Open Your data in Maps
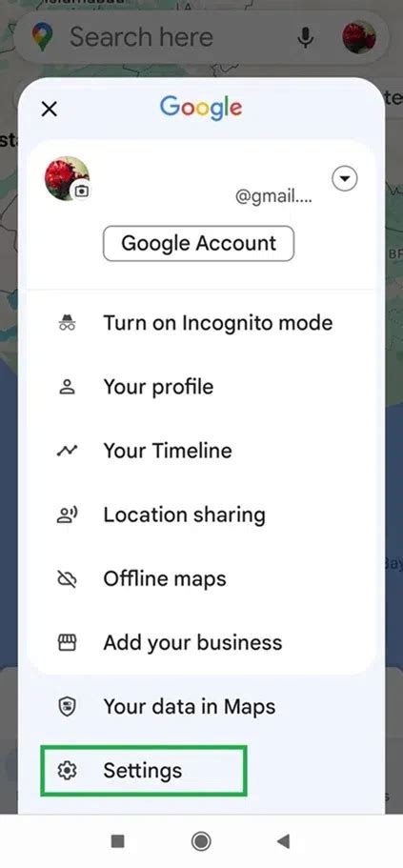Viewport: 403px width, 868px height. (x=202, y=707)
